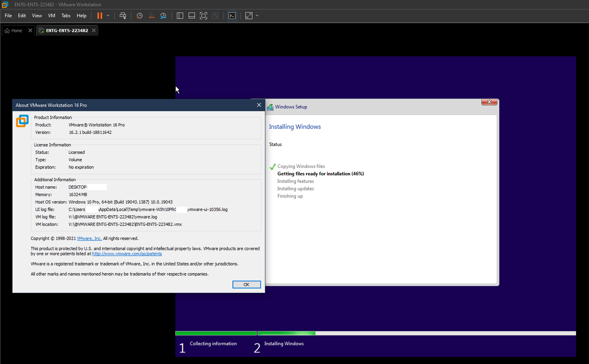
Task: Click the VMware Workstation title bar icon
Action: [5, 5]
